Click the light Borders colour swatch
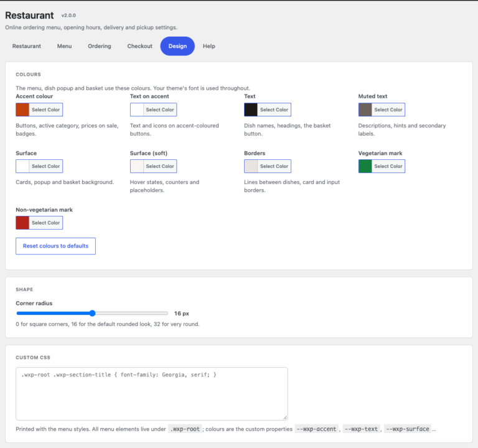The width and height of the screenshot is (478, 448). point(251,166)
